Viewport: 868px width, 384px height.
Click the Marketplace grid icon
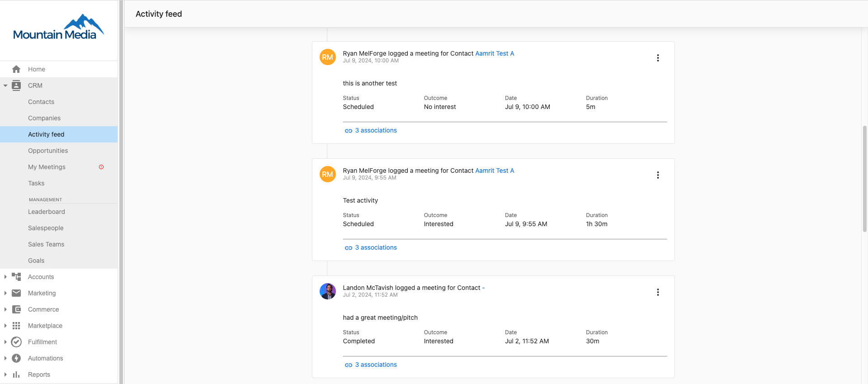pos(16,326)
